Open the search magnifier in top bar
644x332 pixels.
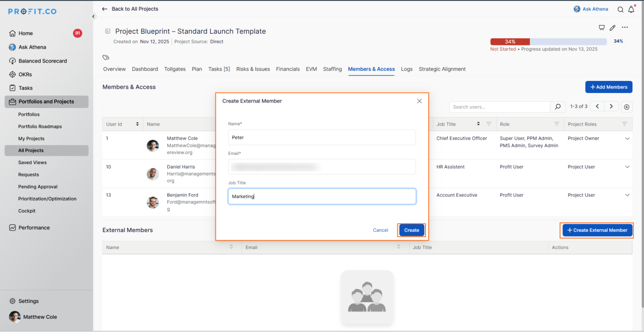pyautogui.click(x=620, y=9)
